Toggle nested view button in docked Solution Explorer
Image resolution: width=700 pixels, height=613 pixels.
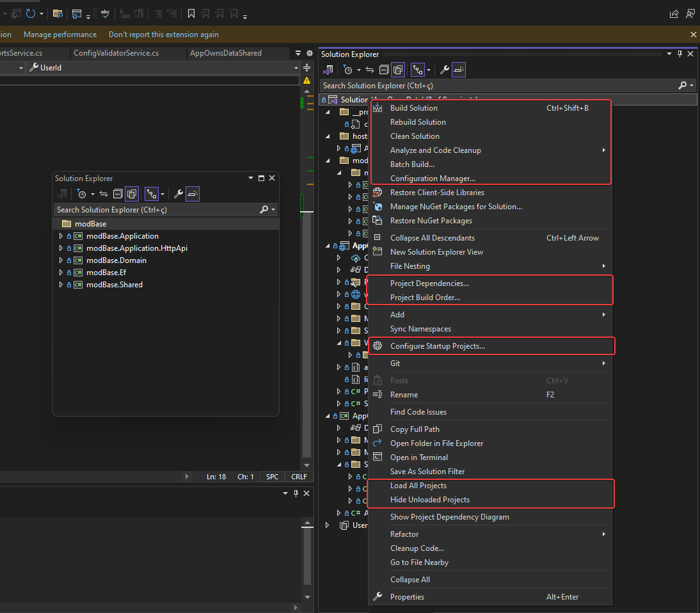(x=418, y=70)
